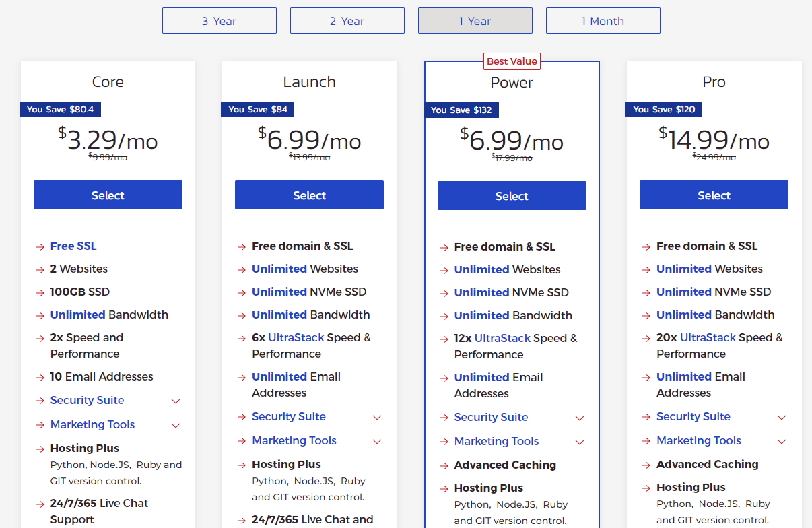Click the Unlimited Websites link in Pro plan
The height and width of the screenshot is (528, 812).
pyautogui.click(x=684, y=269)
